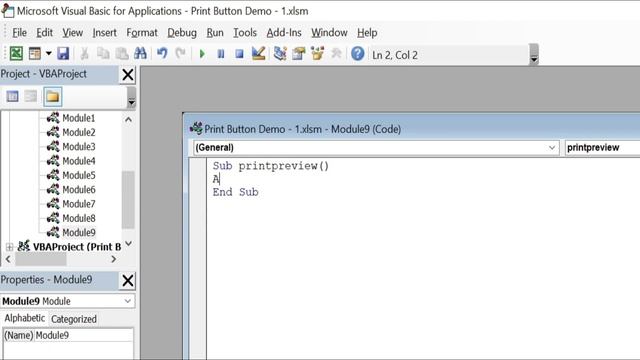Click the Paste toolbar icon
The width and height of the screenshot is (640, 360).
(x=122, y=53)
